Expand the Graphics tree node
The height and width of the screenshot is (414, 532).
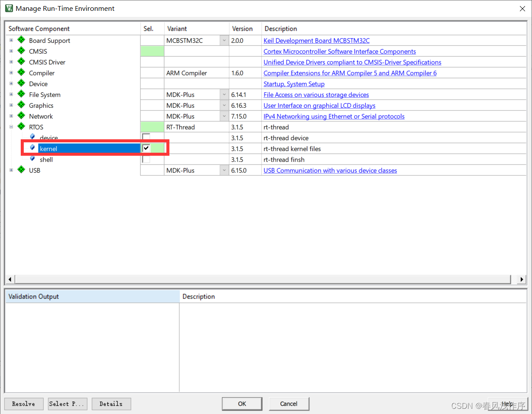[x=11, y=105]
